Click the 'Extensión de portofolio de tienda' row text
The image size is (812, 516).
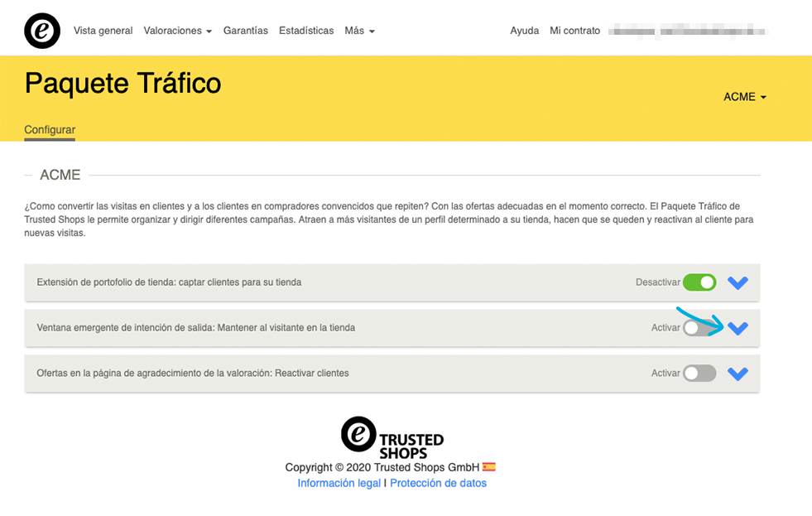169,282
